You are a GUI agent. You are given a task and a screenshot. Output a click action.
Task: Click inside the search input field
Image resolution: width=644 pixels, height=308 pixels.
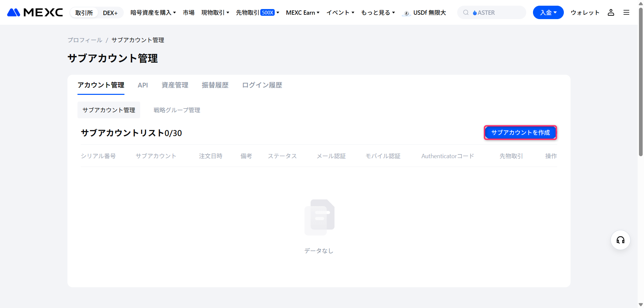tap(500, 12)
